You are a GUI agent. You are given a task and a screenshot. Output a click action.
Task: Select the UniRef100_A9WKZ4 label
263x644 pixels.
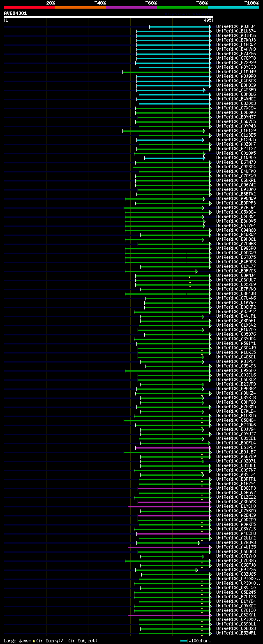tap(236, 393)
